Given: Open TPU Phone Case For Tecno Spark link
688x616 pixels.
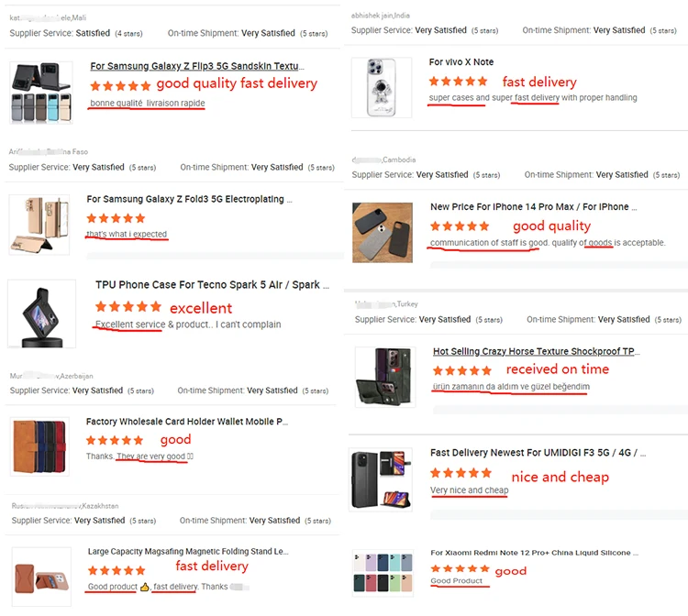Looking at the screenshot, I should 207,284.
